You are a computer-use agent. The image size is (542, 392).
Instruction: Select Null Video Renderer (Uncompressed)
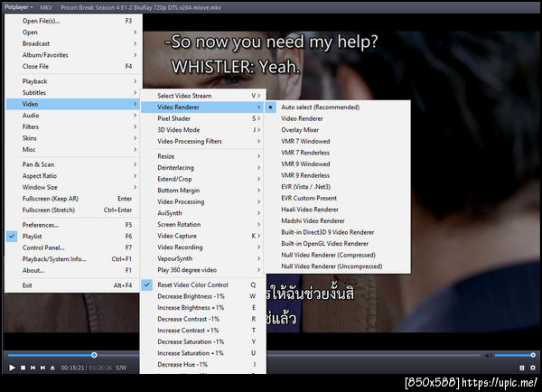click(337, 266)
